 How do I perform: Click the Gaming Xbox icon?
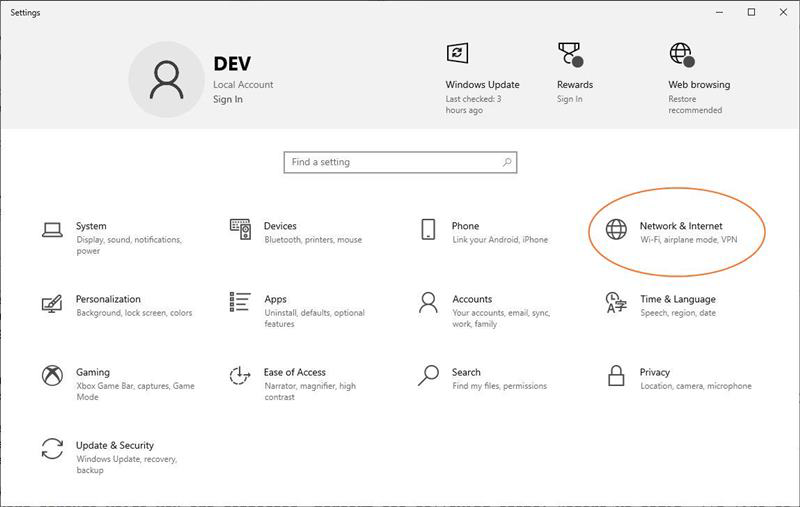52,375
